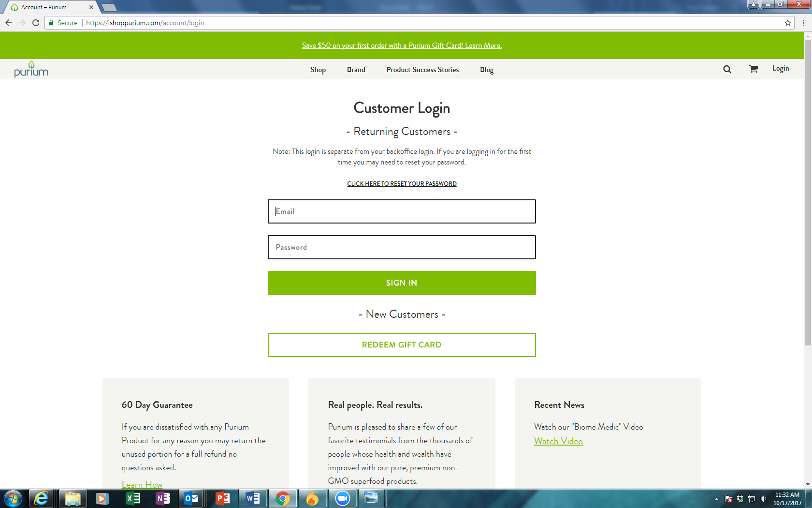812x508 pixels.
Task: Open the Blog page
Action: [487, 70]
